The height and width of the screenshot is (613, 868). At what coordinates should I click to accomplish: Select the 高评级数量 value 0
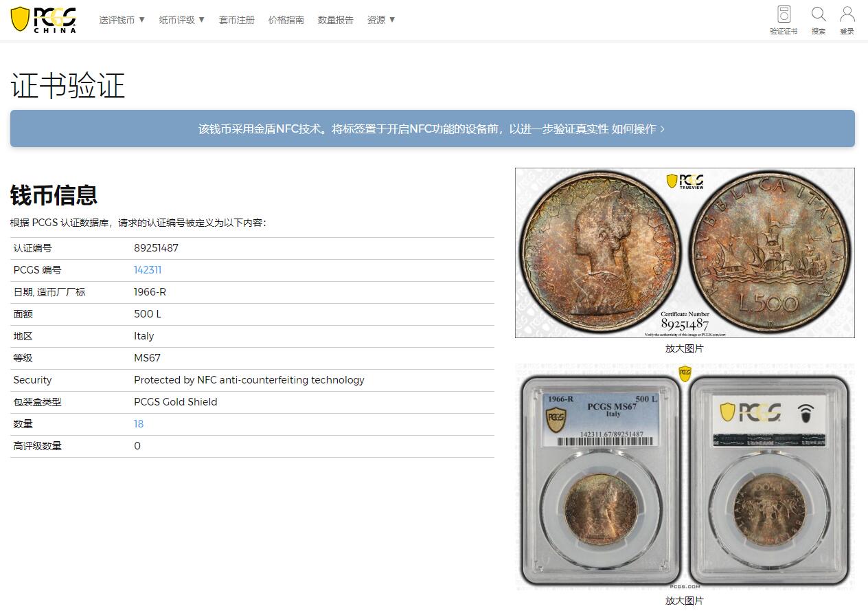pyautogui.click(x=137, y=446)
